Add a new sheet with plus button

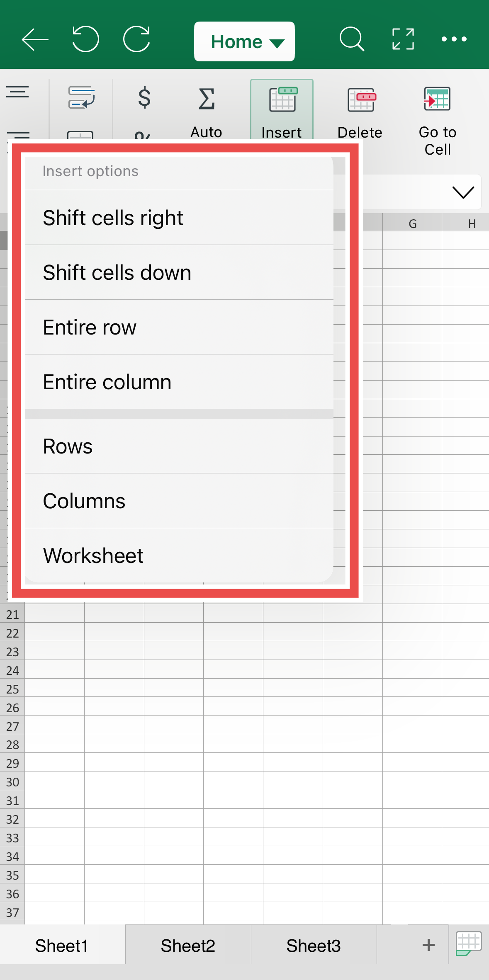(x=428, y=945)
